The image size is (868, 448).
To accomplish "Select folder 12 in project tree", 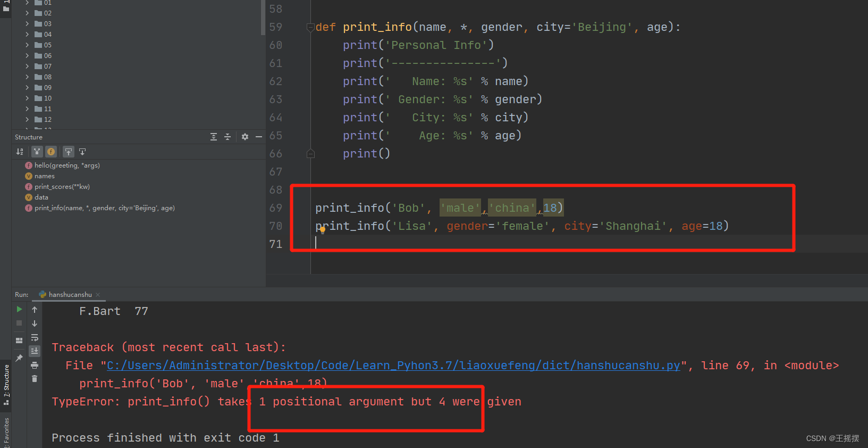I will click(43, 119).
